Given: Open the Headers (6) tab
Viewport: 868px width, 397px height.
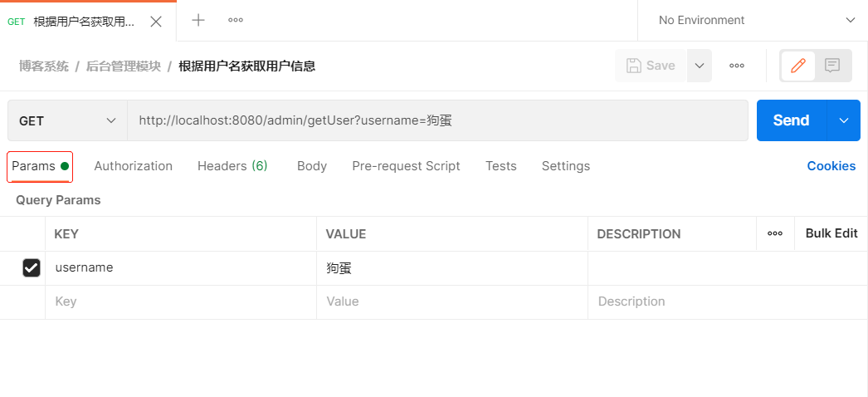Looking at the screenshot, I should click(x=232, y=166).
